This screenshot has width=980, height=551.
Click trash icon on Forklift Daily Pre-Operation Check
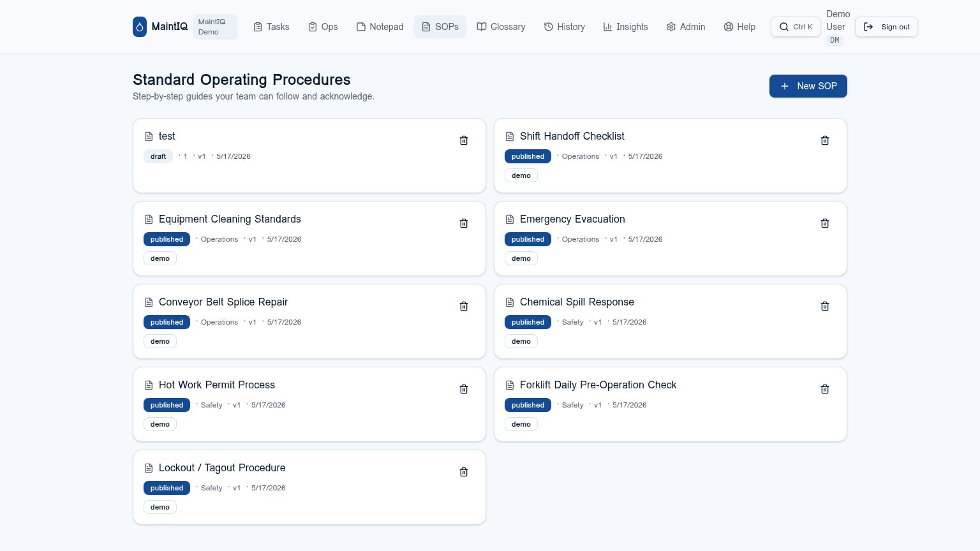tap(825, 389)
